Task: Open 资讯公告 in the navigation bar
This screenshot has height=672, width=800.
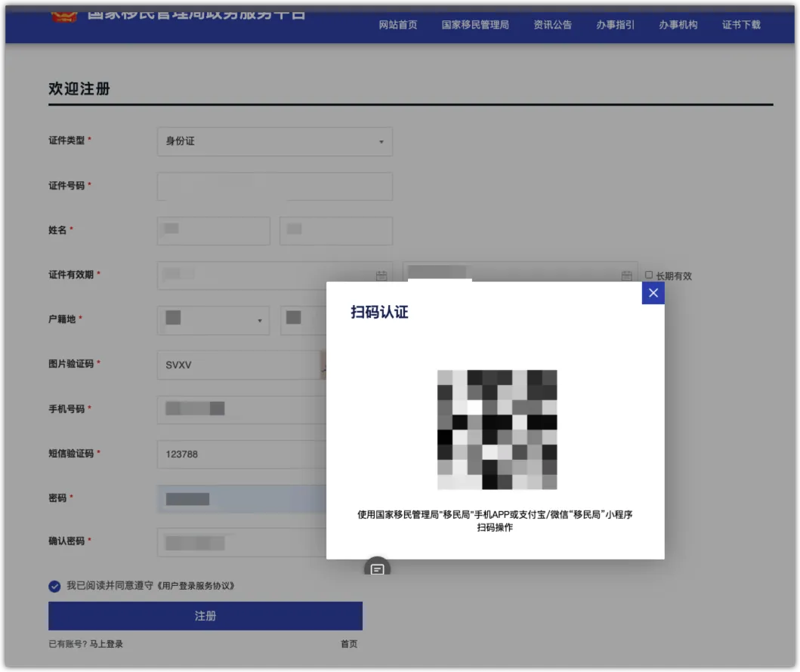Action: 552,25
